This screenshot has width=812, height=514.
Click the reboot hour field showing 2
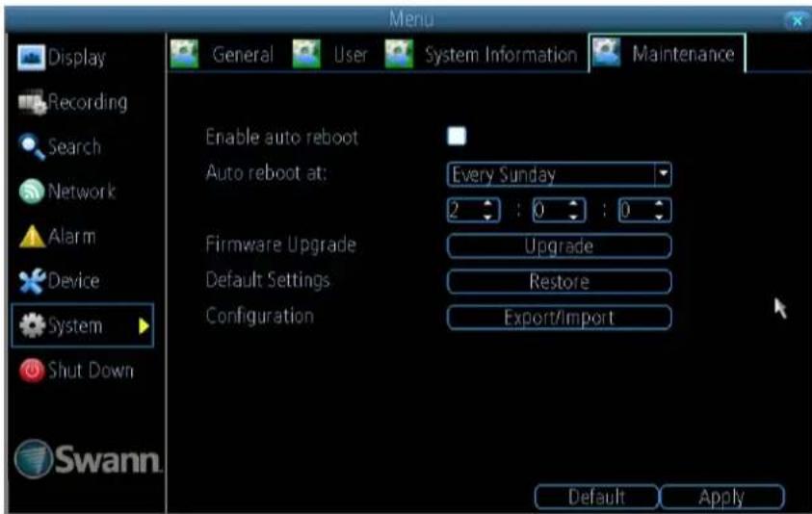point(473,211)
